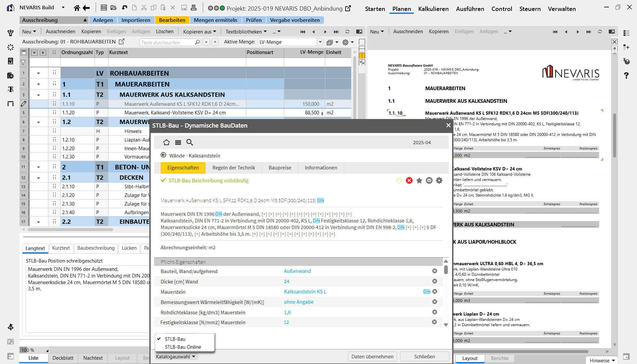Select STLB-Bau Online catalog option

pyautogui.click(x=183, y=347)
